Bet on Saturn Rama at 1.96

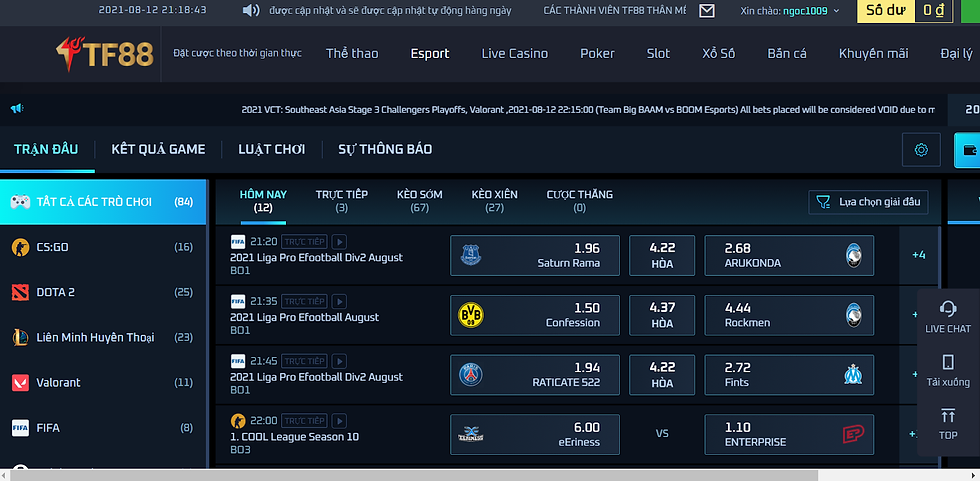tap(535, 255)
